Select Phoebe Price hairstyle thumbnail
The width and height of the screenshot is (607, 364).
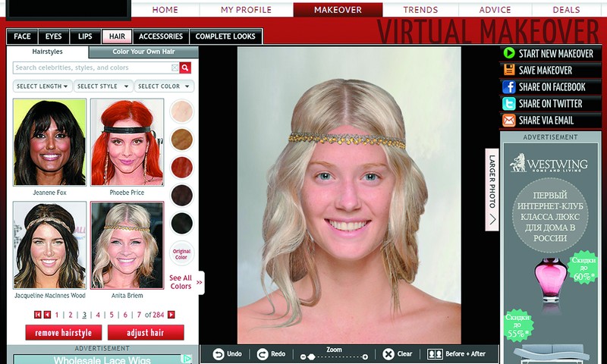tap(127, 143)
